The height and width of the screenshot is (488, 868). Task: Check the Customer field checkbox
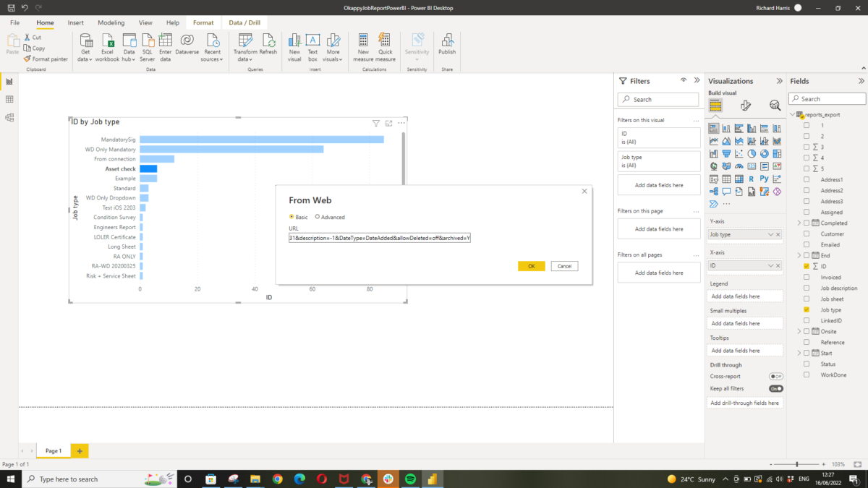(x=808, y=234)
